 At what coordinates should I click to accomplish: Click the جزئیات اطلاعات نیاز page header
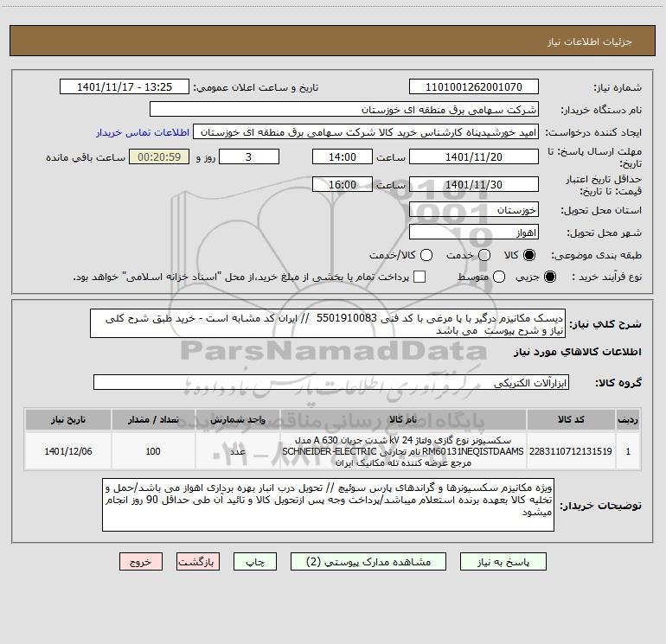589,41
